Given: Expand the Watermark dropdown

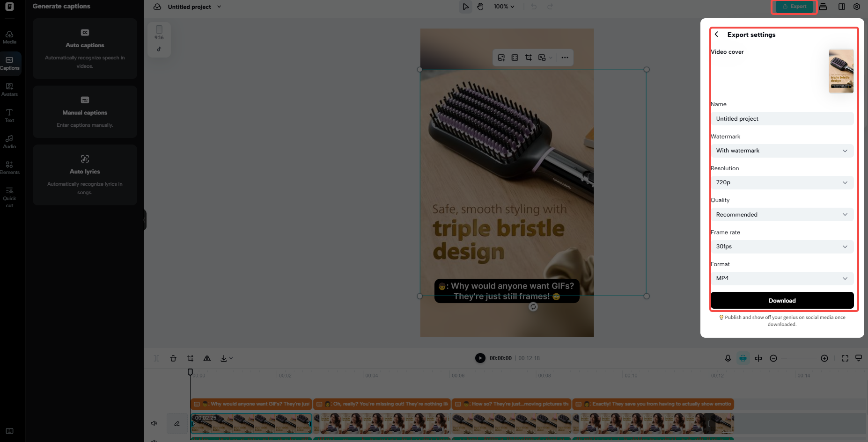Looking at the screenshot, I should pos(782,151).
